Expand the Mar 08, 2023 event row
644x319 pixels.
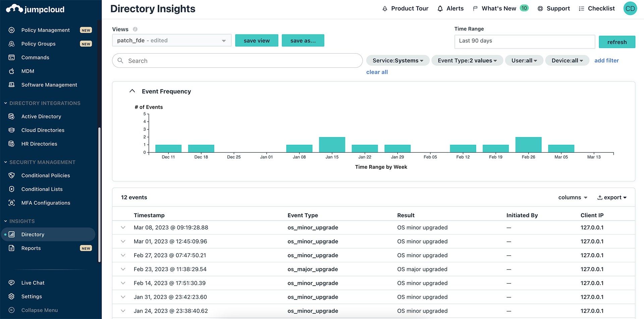[x=123, y=227]
